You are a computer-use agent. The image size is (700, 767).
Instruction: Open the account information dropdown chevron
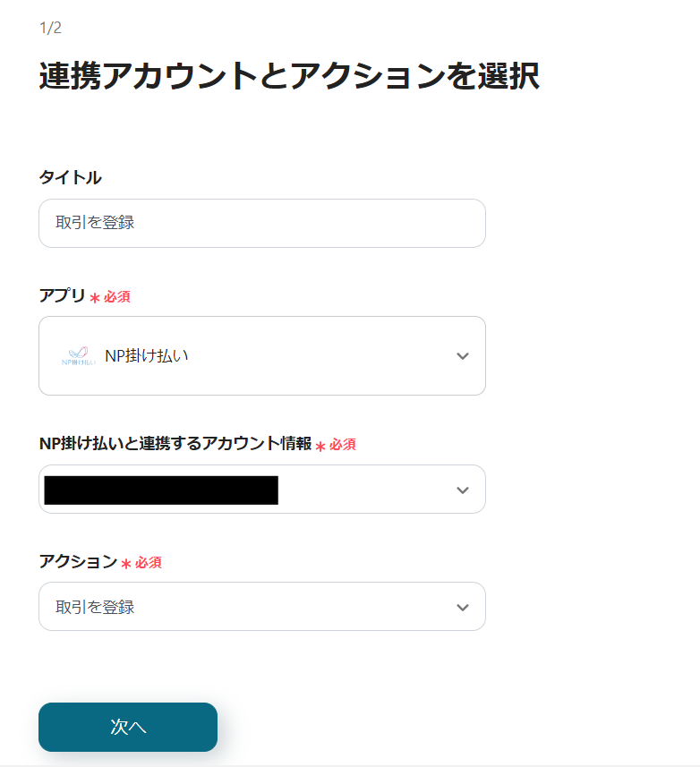coord(462,490)
